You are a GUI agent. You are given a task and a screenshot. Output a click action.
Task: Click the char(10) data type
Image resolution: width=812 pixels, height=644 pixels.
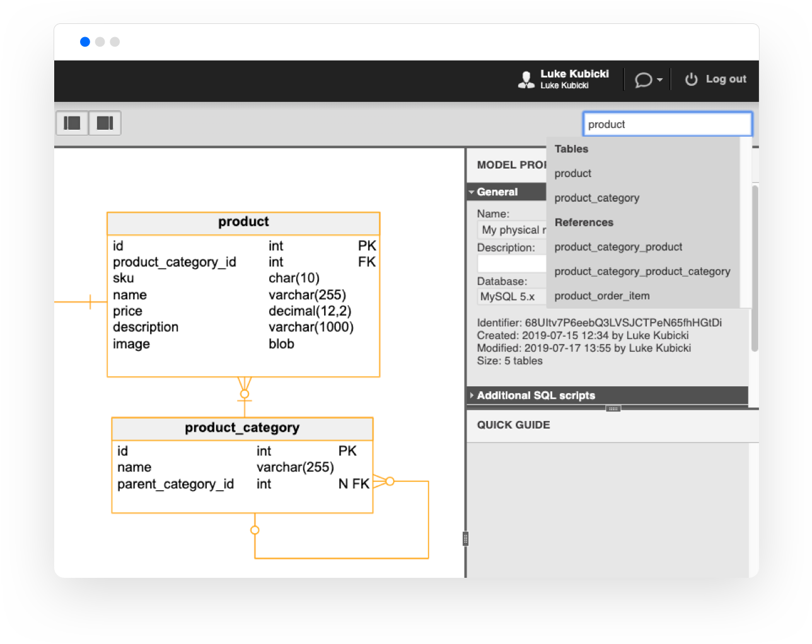[x=294, y=279]
